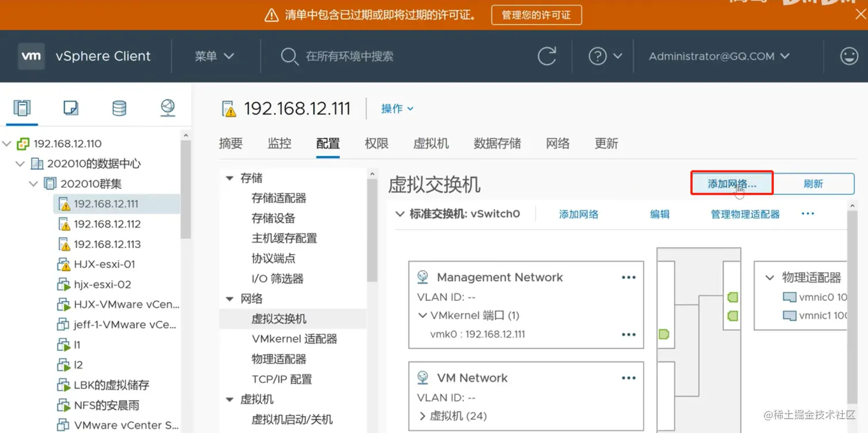Open TCP/IP 配置 settings
The height and width of the screenshot is (433, 868).
click(282, 379)
